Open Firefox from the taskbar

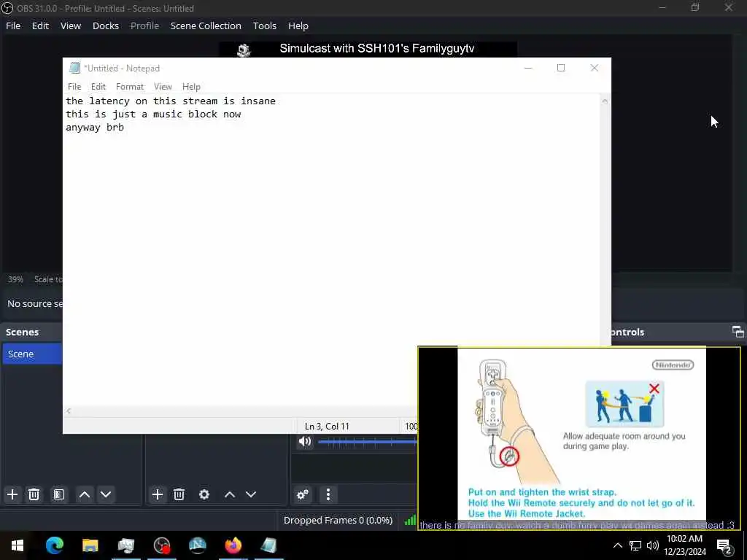tap(233, 545)
